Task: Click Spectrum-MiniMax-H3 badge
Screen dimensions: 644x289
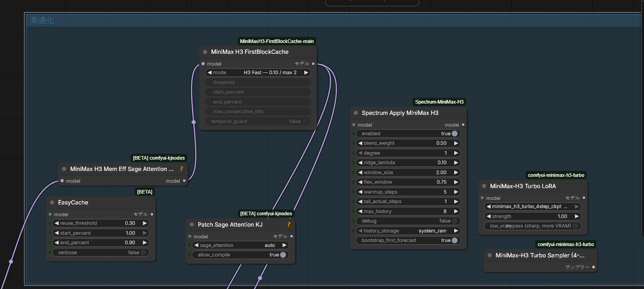Action: pos(439,102)
